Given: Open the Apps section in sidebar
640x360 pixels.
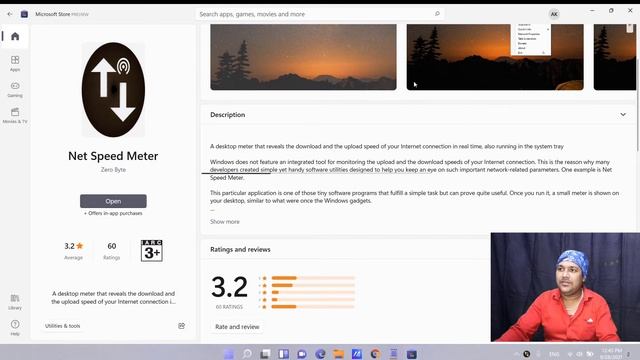Looking at the screenshot, I should pos(15,63).
